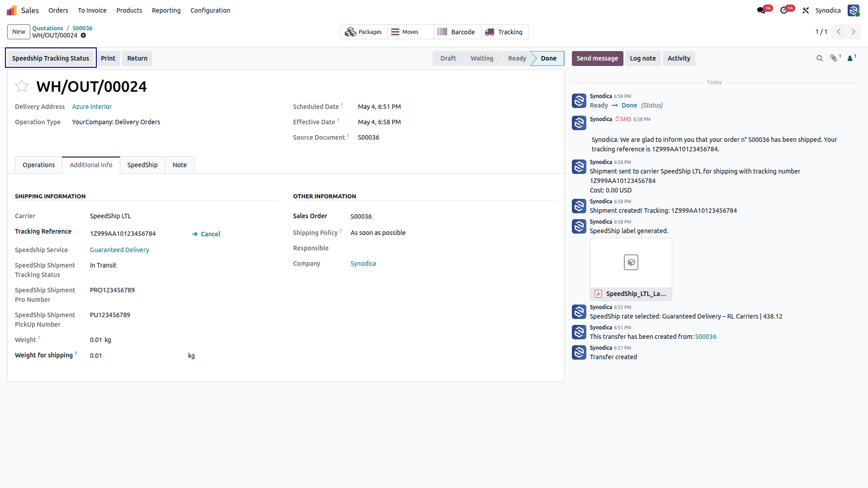Open the To Invoice menu
The image size is (868, 488).
tap(92, 10)
